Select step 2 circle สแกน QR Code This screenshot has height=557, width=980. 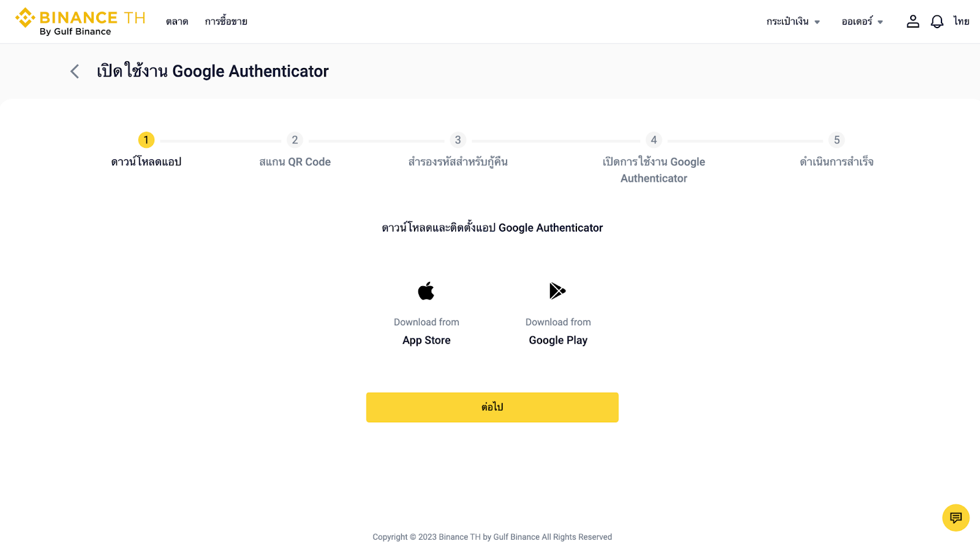point(295,140)
